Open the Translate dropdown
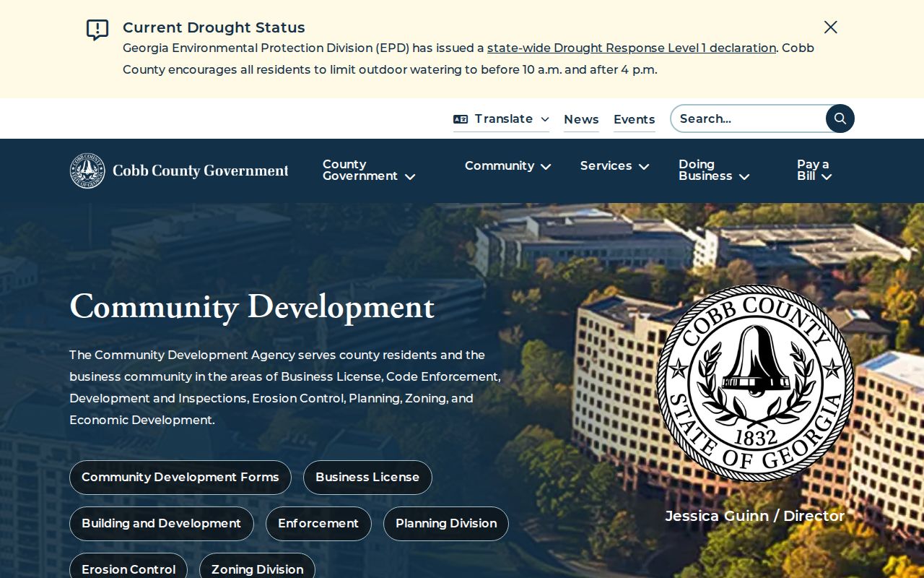 (502, 119)
